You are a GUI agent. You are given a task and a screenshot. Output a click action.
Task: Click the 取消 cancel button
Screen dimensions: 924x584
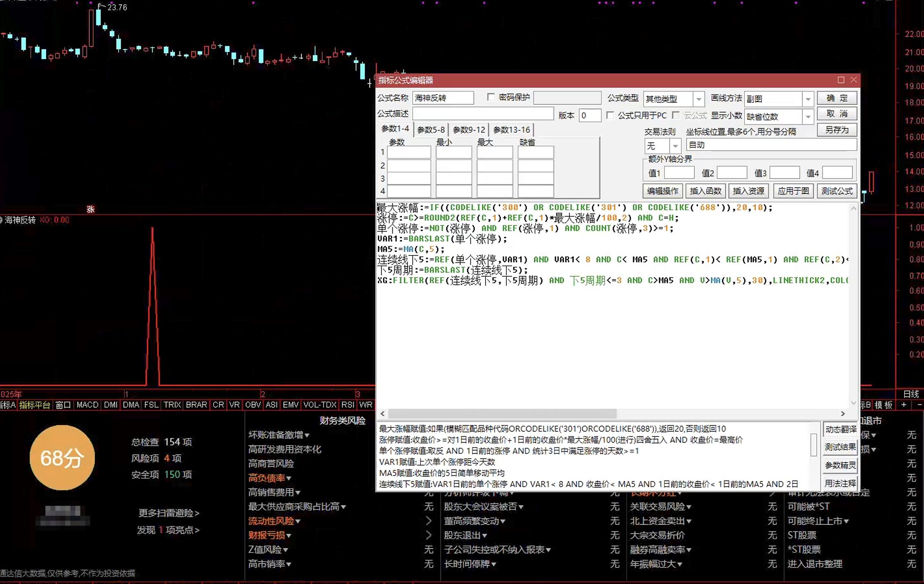point(837,114)
